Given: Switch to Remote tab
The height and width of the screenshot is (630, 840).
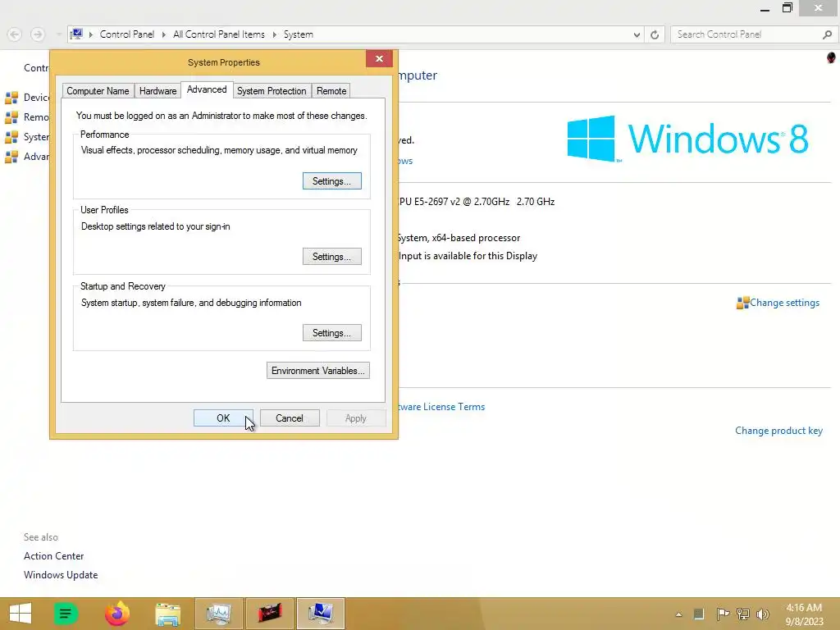Looking at the screenshot, I should click(331, 91).
